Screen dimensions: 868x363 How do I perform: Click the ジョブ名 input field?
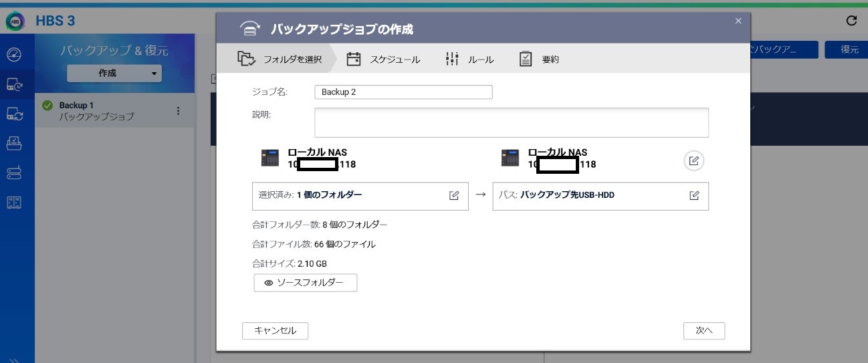click(x=403, y=92)
